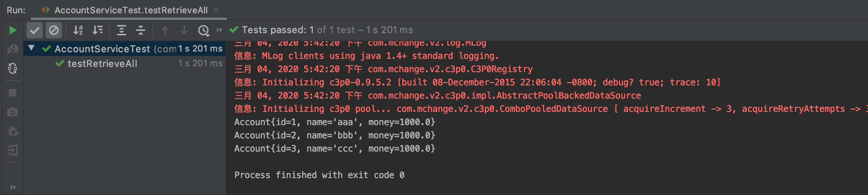Show more test toolbar actions chevron

click(x=219, y=30)
